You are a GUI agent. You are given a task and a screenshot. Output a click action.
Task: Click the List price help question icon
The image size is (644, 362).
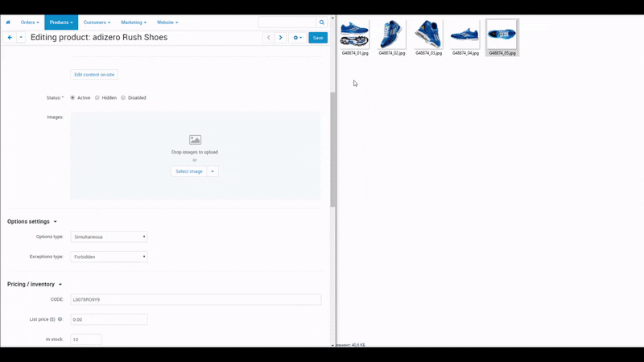60,319
